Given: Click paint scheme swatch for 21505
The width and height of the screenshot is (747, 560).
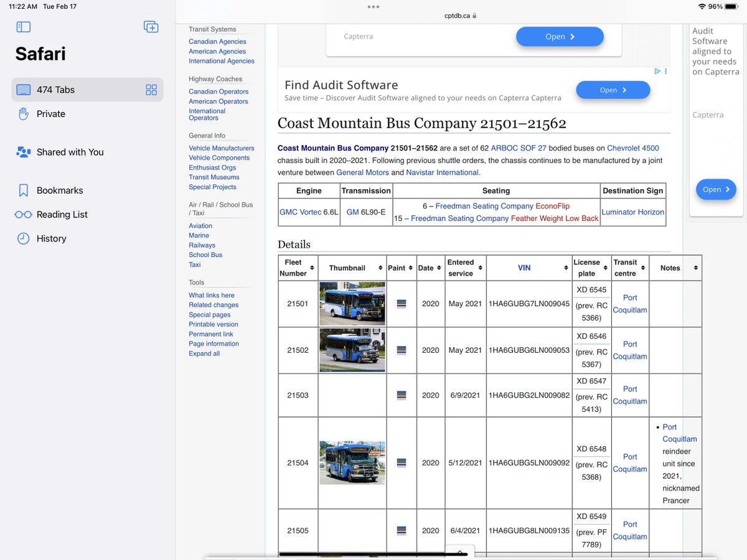Looking at the screenshot, I should pos(402,531).
